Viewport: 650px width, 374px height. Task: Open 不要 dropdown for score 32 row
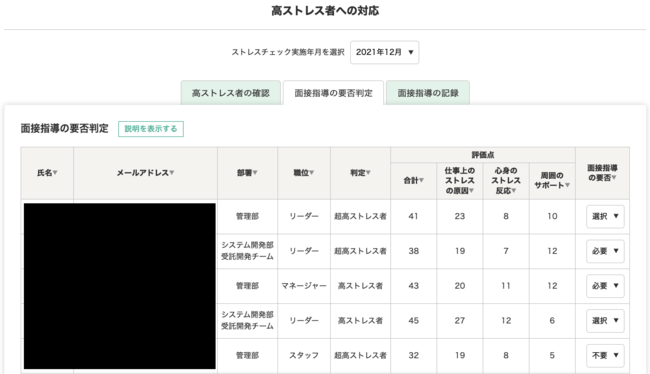[x=605, y=356]
